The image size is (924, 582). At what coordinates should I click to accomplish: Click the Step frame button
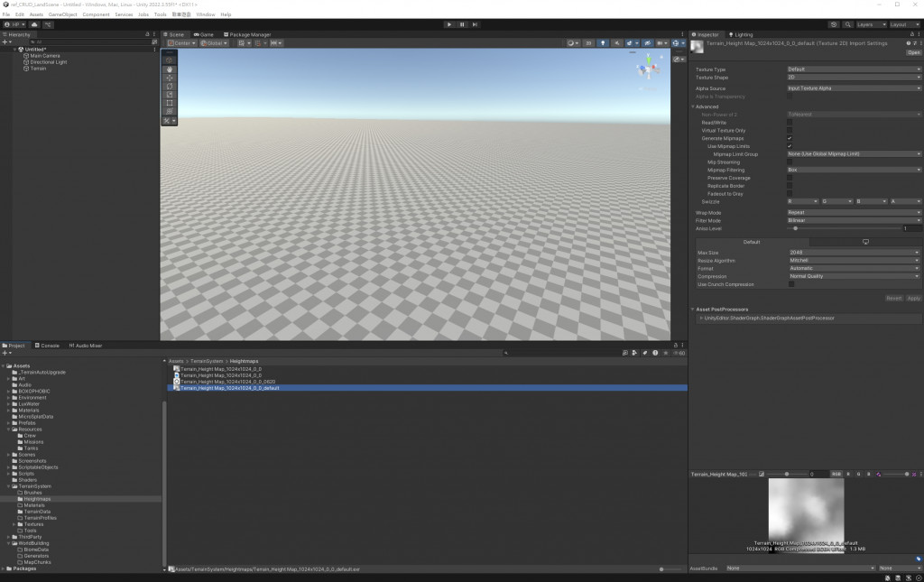point(475,24)
